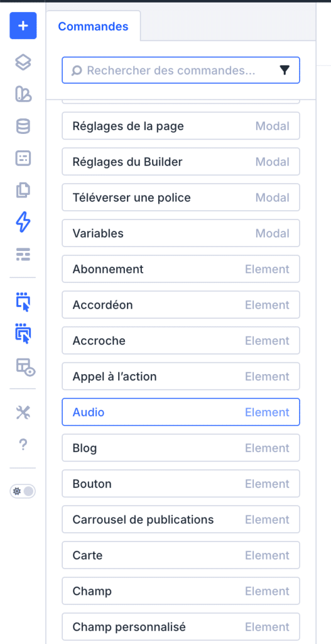Open the filter funnel in search bar
The width and height of the screenshot is (331, 644).
(x=285, y=70)
